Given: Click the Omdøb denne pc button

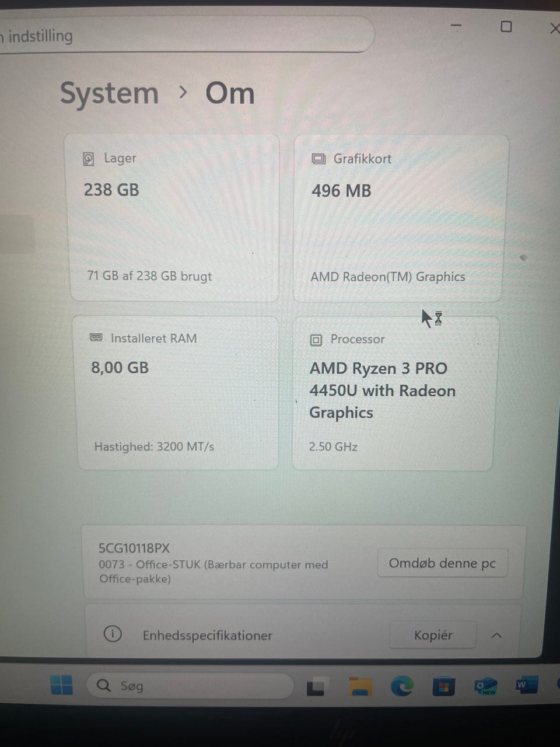Looking at the screenshot, I should (x=442, y=563).
